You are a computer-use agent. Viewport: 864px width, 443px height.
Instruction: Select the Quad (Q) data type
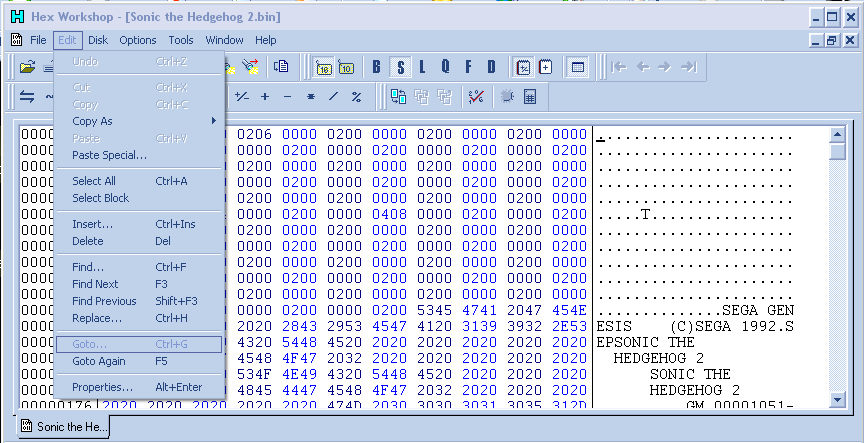(445, 67)
